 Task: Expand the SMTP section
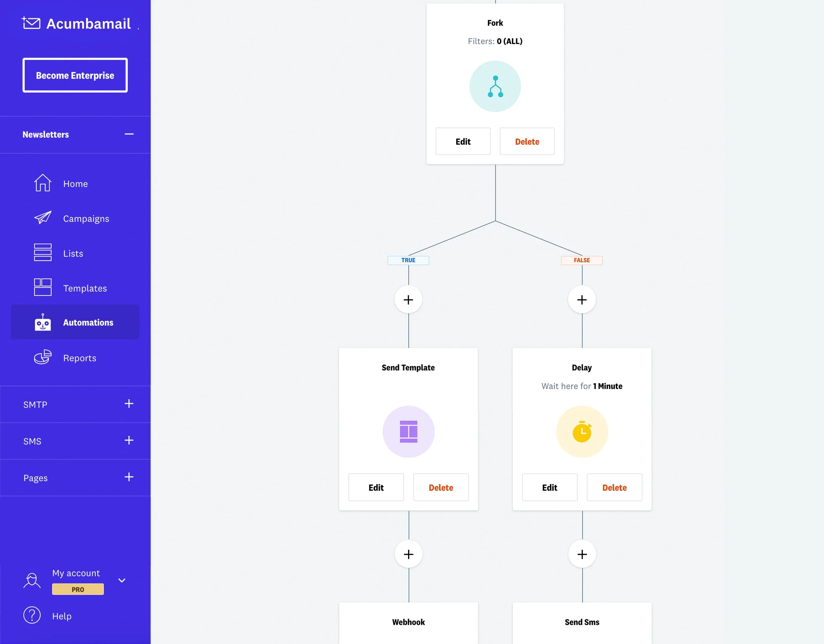tap(129, 404)
